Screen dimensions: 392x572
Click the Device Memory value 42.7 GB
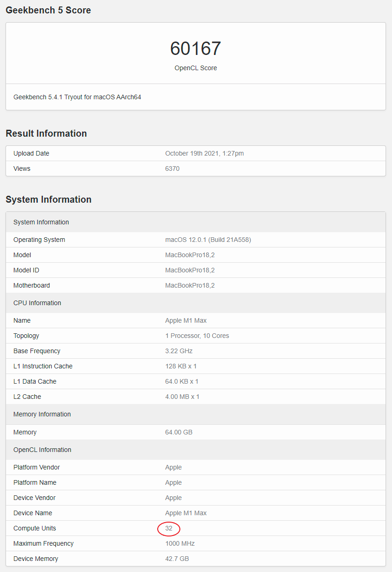pyautogui.click(x=177, y=559)
